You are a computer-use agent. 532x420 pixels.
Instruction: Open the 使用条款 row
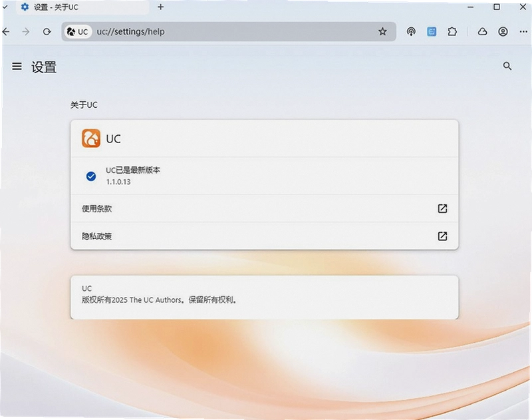click(x=264, y=208)
